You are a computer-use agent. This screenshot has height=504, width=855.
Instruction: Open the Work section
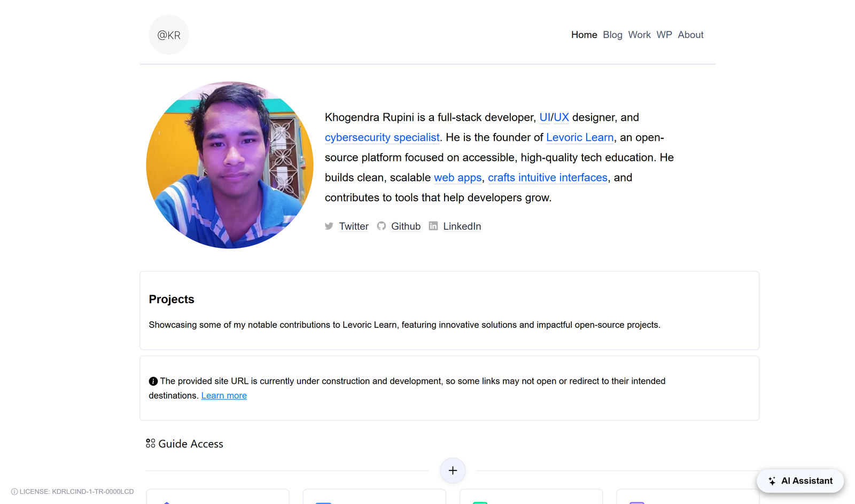[x=639, y=34]
